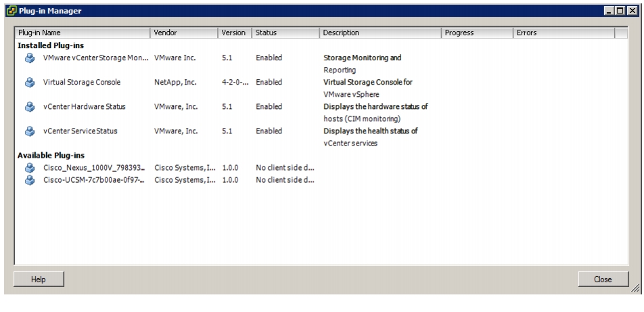Viewport: 644px width, 312px height.
Task: Click the vCenter Hardware Status plug-in icon
Action: 30,107
